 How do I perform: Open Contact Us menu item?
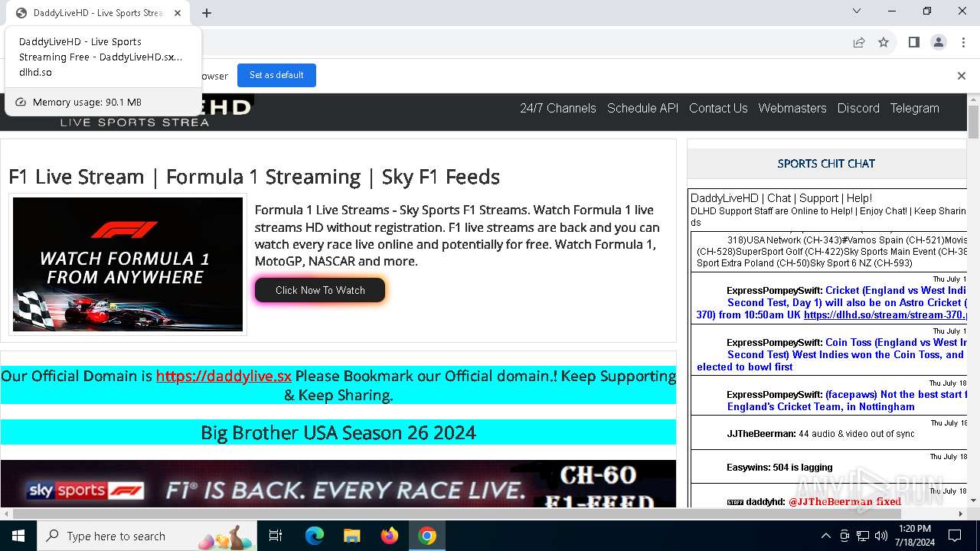(718, 108)
